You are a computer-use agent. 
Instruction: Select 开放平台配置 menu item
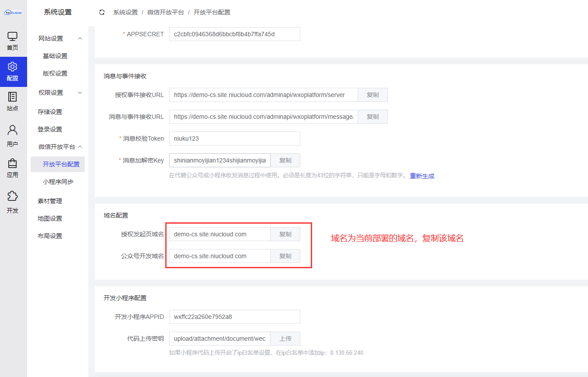[x=58, y=164]
